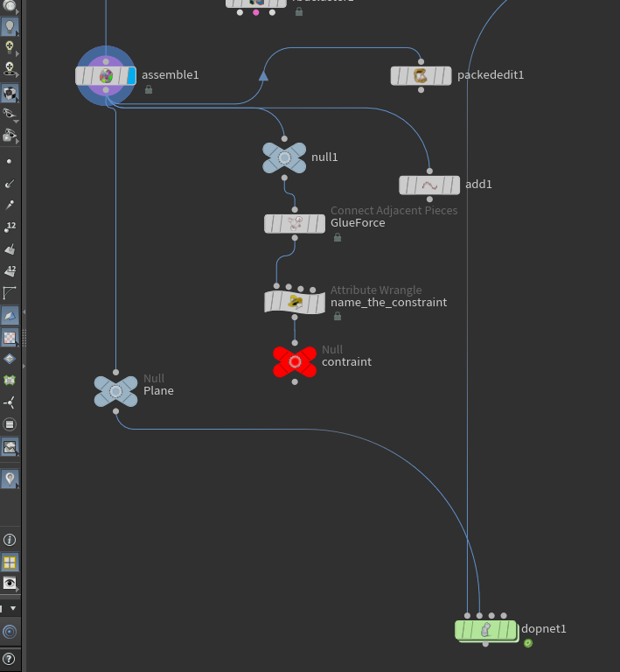Collapse pane using upper left-pointing arrow on divider
620x672 pixels.
[24, 312]
